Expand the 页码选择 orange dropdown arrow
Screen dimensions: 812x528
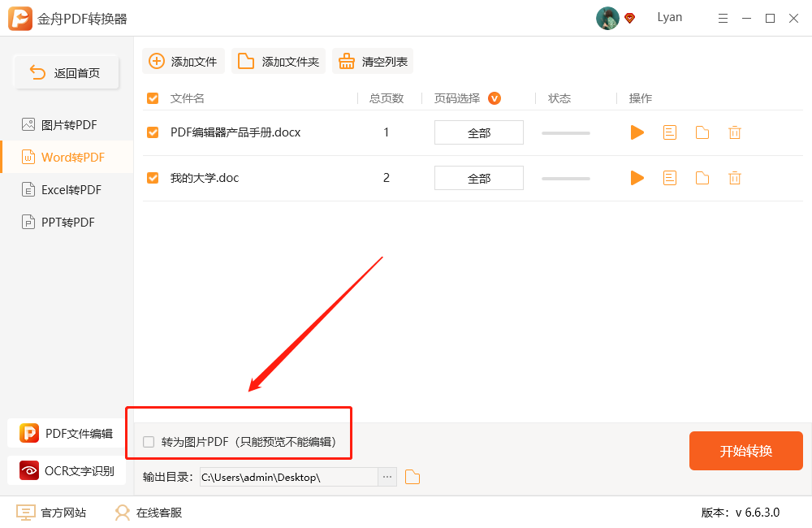[495, 98]
